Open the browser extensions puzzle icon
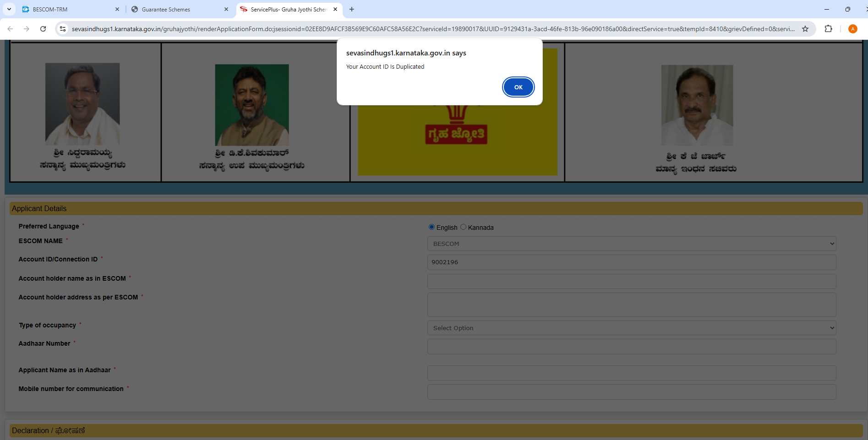The width and height of the screenshot is (868, 440). (828, 29)
